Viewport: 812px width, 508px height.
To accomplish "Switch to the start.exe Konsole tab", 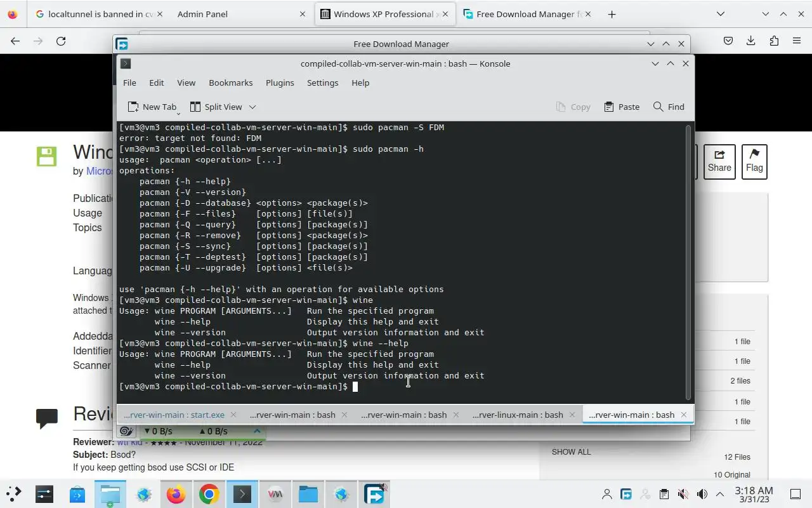I will point(174,415).
